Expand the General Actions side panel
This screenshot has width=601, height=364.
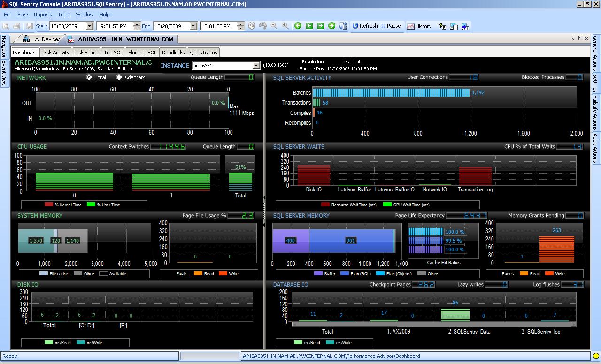click(x=595, y=53)
